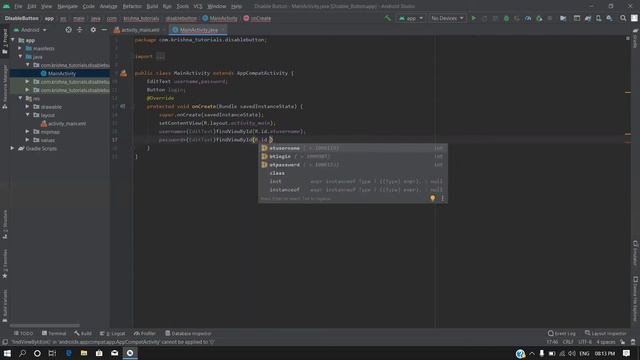Screen dimensions: 640x360
Task: Collapse the layout folder
Action: [27, 115]
